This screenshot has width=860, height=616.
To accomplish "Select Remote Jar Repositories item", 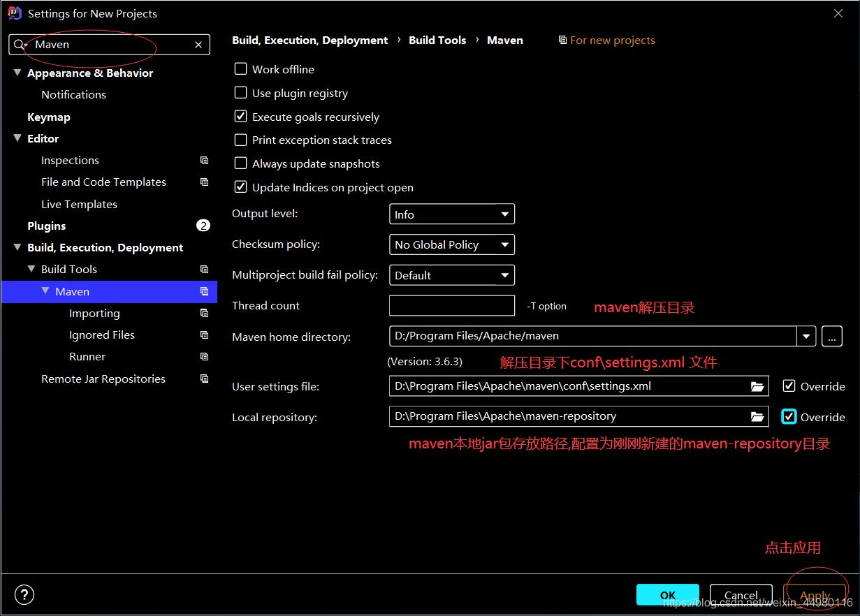I will (x=103, y=379).
